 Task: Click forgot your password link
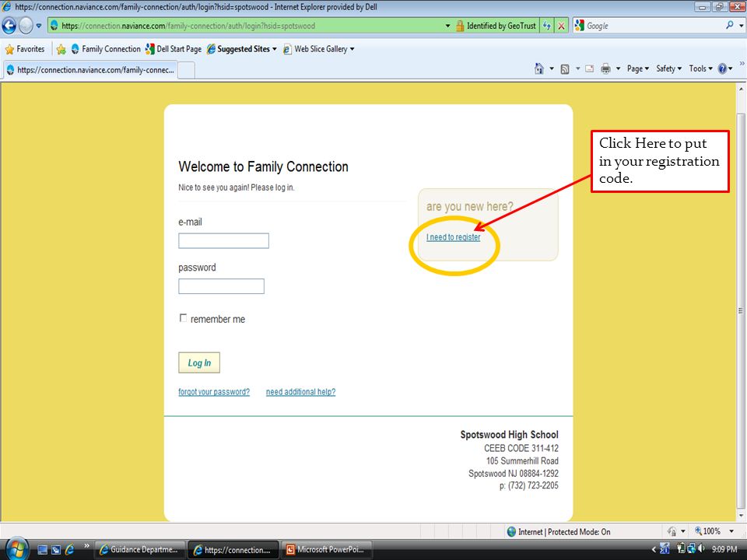point(214,392)
